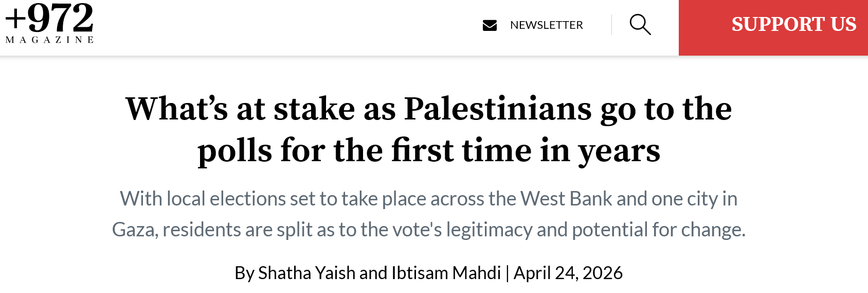The width and height of the screenshot is (868, 293).
Task: Click the word "legitimacy" in the subtitle
Action: tap(489, 230)
